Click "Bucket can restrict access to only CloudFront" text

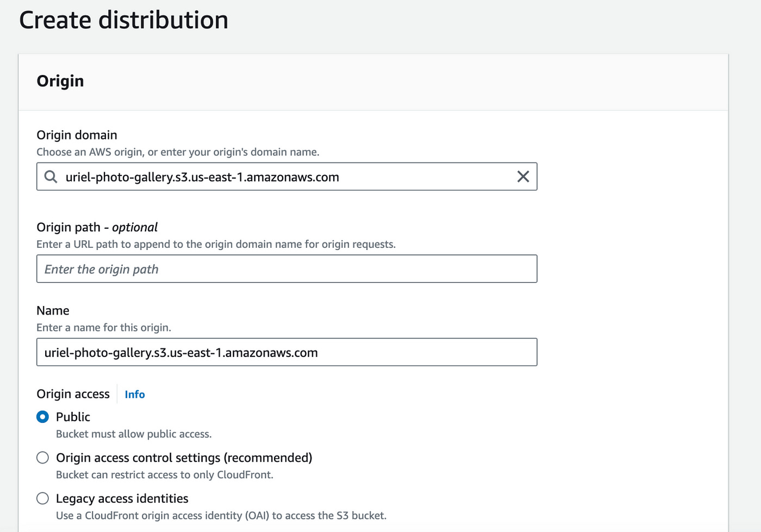coord(164,475)
